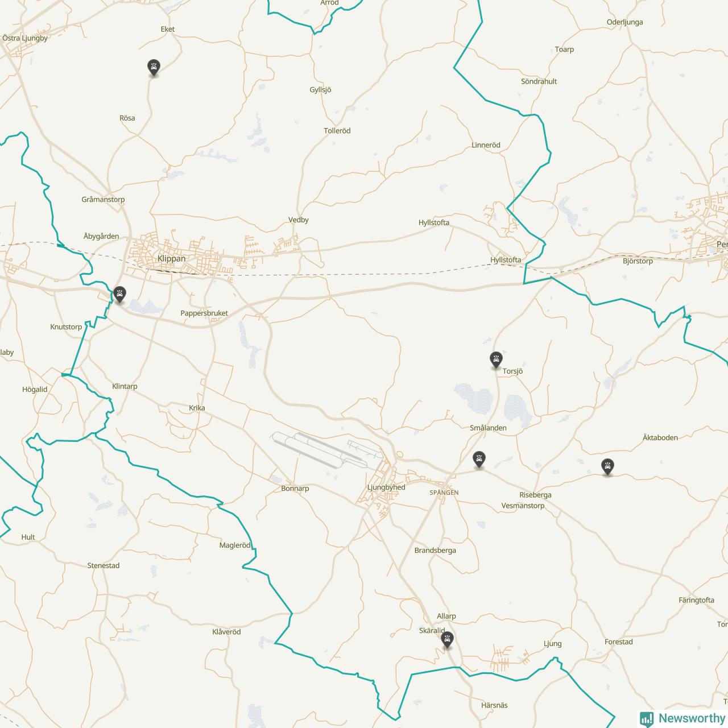Select the Riseberga place label
The height and width of the screenshot is (728, 728).
click(535, 495)
